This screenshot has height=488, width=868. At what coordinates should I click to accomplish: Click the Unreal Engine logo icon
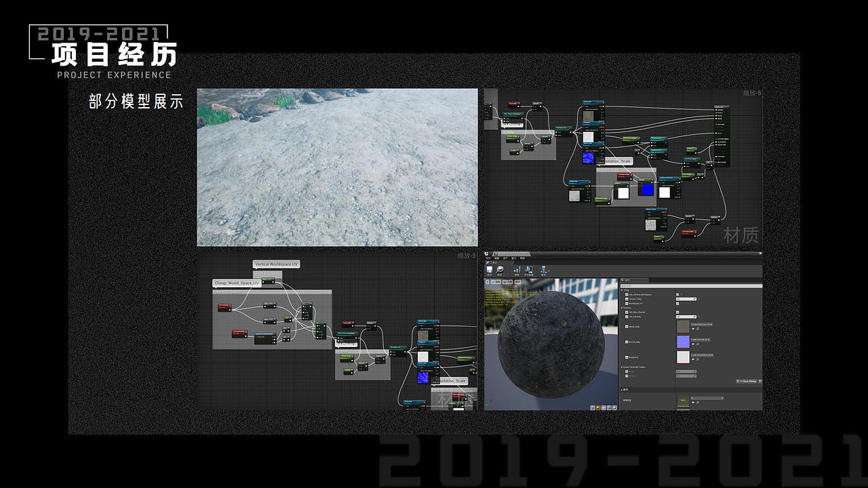click(486, 254)
